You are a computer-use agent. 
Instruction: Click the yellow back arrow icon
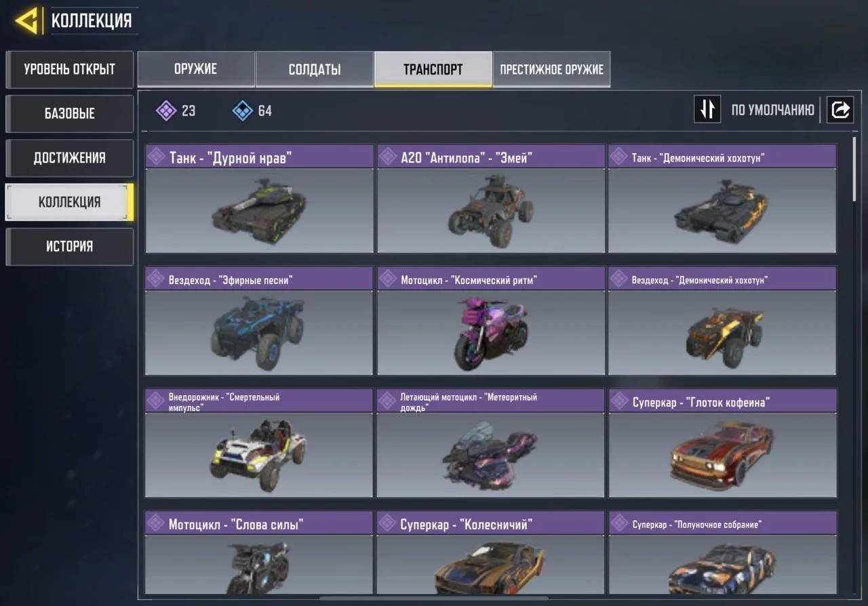26,21
